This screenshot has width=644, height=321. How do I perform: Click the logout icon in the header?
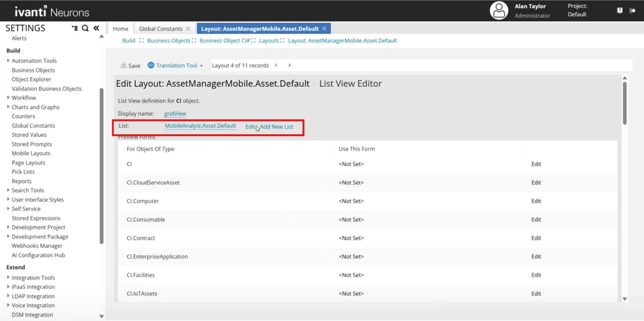[632, 10]
